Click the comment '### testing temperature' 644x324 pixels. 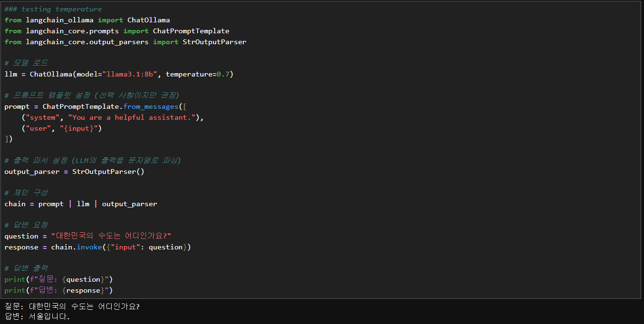pyautogui.click(x=53, y=9)
